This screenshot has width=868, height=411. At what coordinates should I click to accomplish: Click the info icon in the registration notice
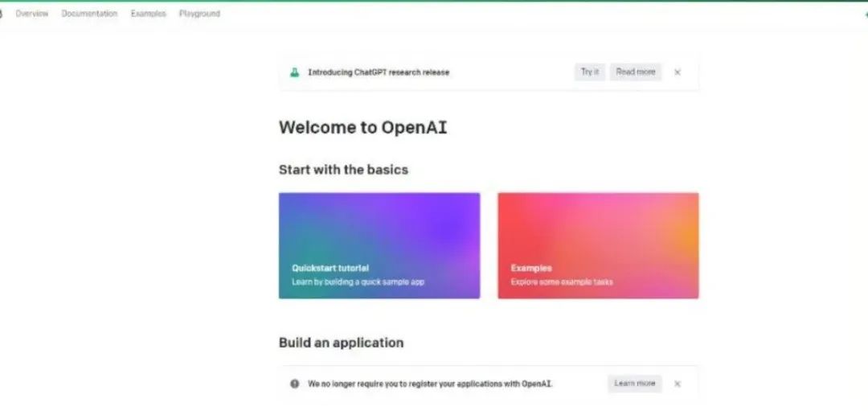coord(295,384)
